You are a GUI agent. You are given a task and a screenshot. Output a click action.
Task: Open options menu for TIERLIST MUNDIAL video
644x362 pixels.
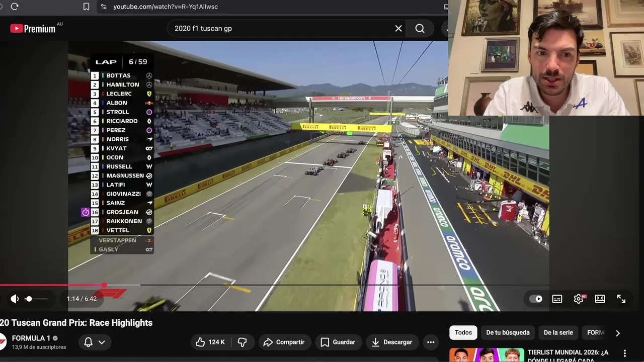(625, 353)
